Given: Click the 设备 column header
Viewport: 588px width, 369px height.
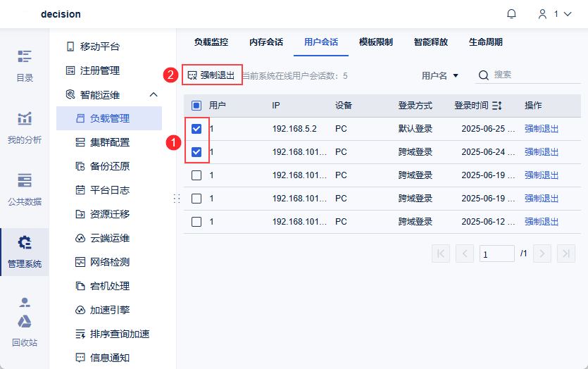Looking at the screenshot, I should (344, 106).
